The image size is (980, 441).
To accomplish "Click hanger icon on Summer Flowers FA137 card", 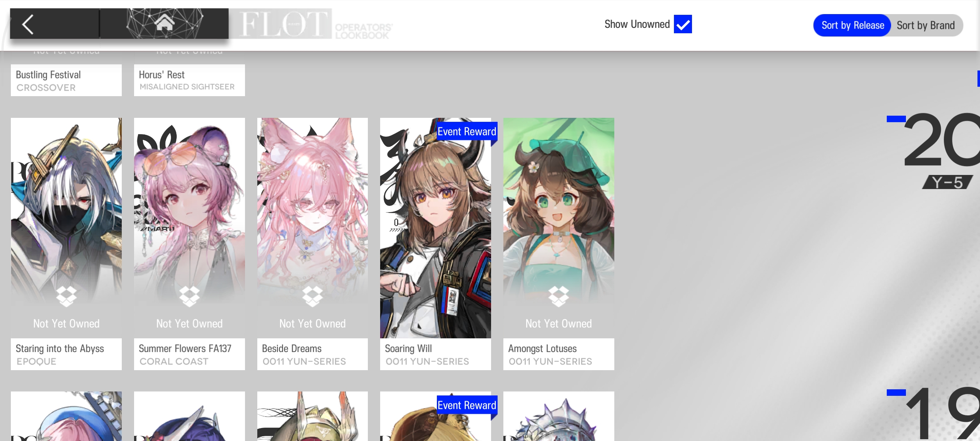I will 189,296.
